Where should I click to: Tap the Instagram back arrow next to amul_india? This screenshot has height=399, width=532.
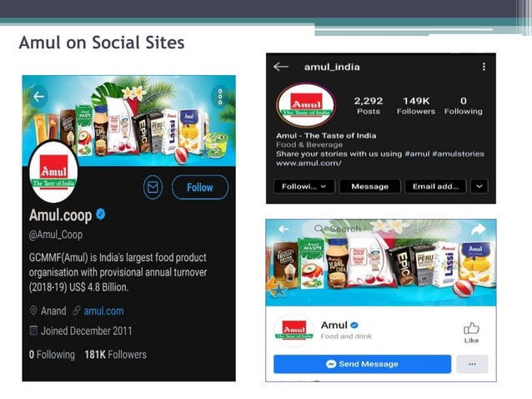click(281, 67)
